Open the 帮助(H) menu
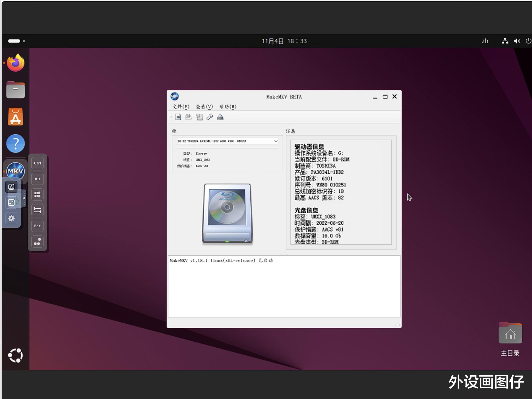532x399 pixels. [x=228, y=107]
